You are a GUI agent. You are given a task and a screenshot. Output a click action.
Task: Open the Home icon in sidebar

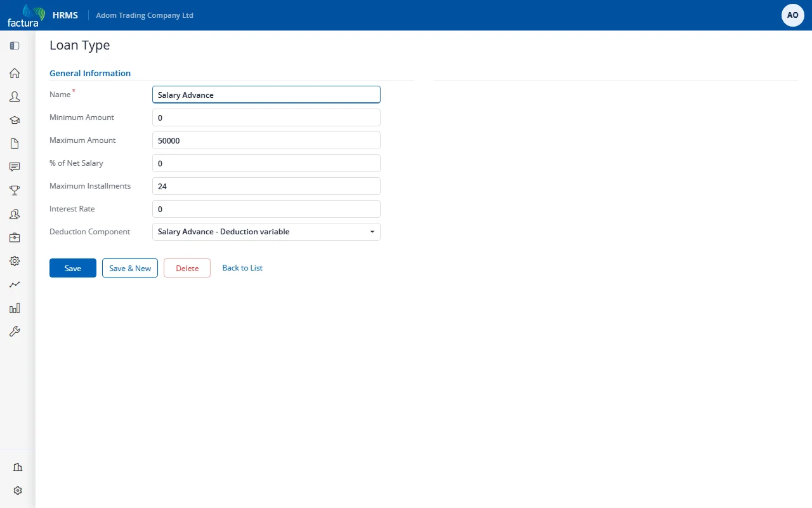coord(15,73)
